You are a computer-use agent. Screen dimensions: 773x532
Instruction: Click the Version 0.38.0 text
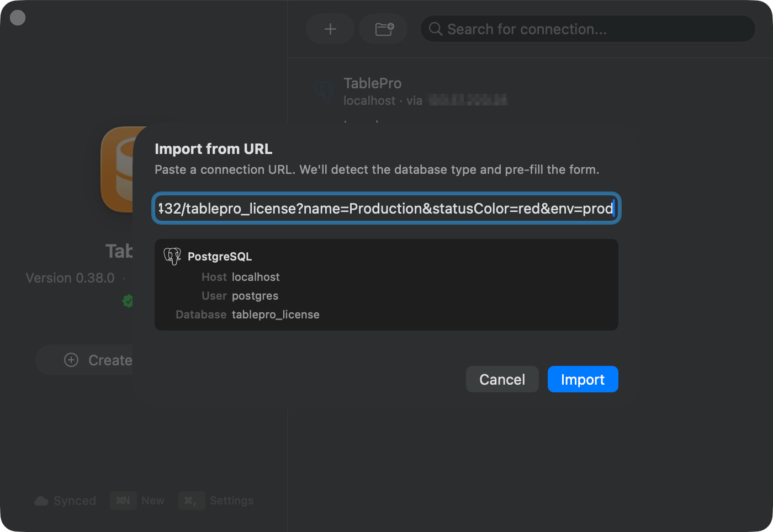pos(70,278)
